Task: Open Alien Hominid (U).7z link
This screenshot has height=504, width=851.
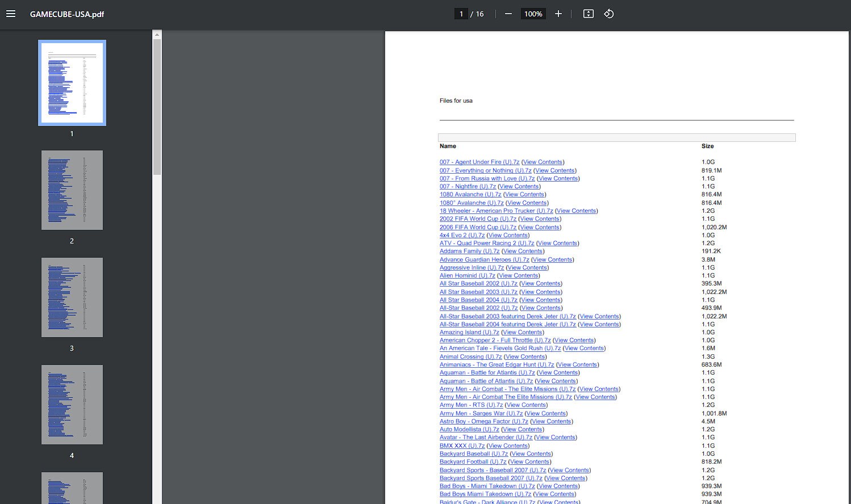Action: 468,275
